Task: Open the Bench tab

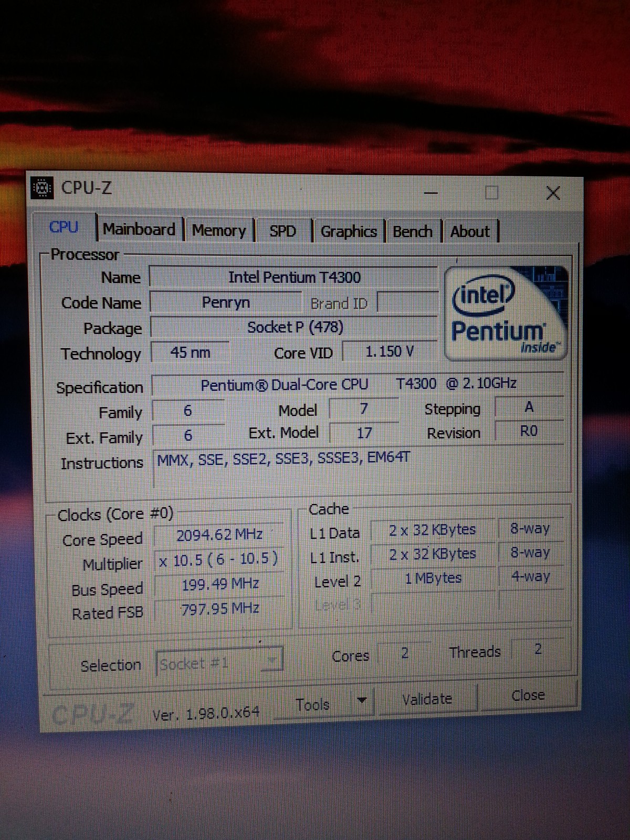Action: (x=413, y=232)
